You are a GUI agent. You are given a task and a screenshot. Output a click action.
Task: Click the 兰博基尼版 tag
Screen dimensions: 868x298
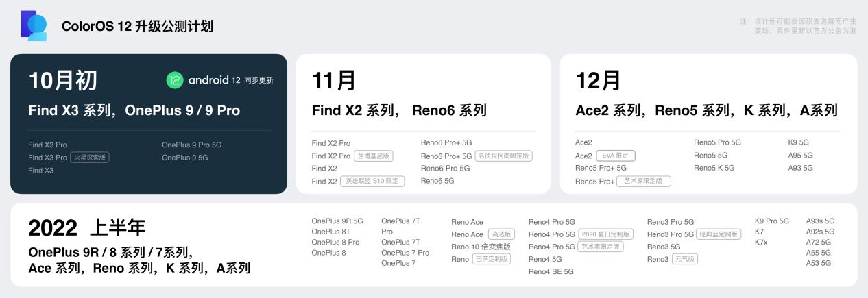(373, 156)
